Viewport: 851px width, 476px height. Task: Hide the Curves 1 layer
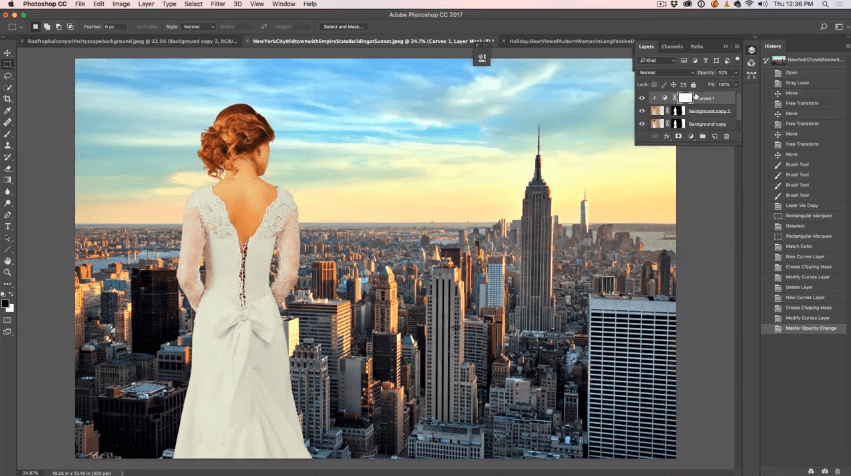(x=642, y=98)
